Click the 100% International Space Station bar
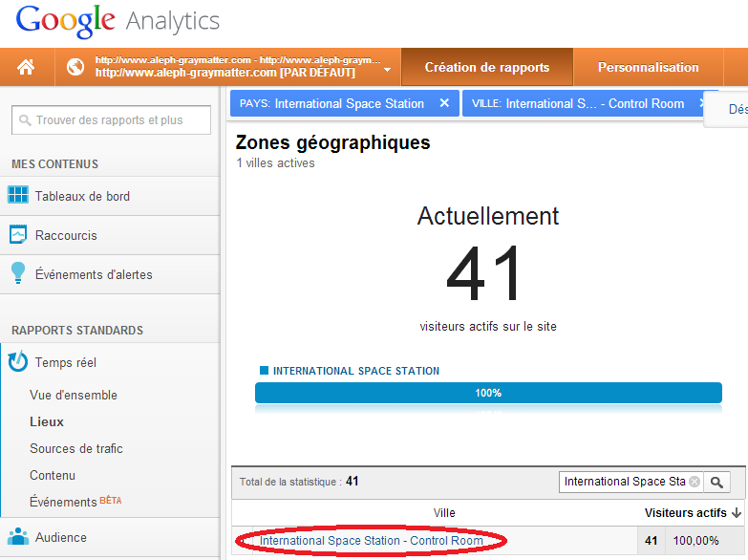This screenshot has width=748, height=560. [488, 393]
